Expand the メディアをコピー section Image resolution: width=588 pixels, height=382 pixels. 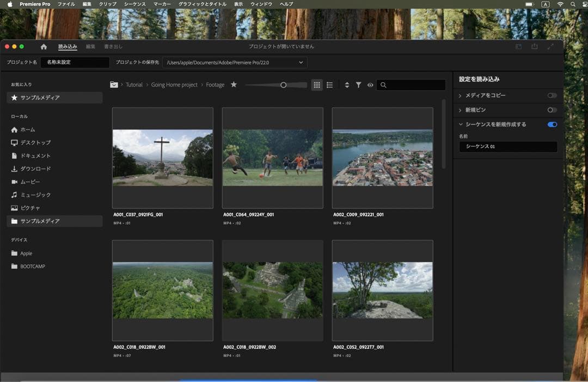(460, 96)
